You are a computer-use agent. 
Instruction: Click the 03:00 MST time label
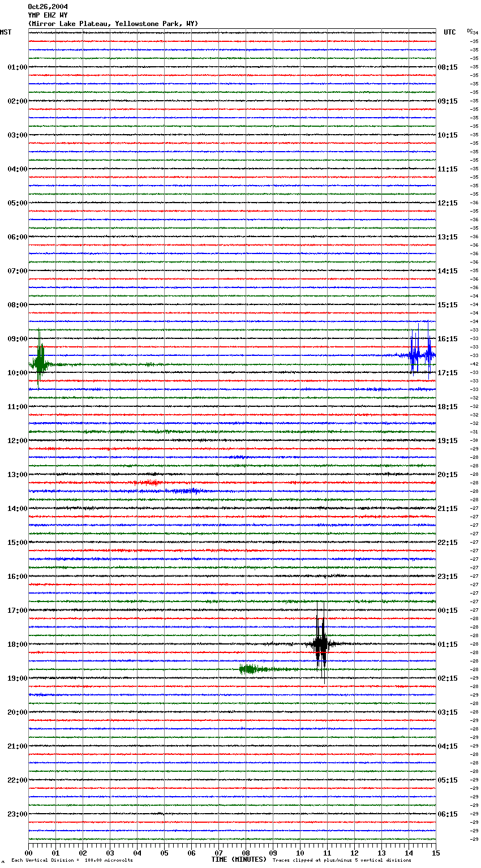17,135
